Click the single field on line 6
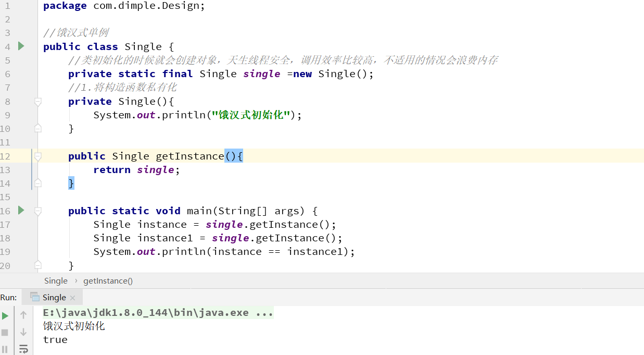This screenshot has width=644, height=355. point(262,74)
